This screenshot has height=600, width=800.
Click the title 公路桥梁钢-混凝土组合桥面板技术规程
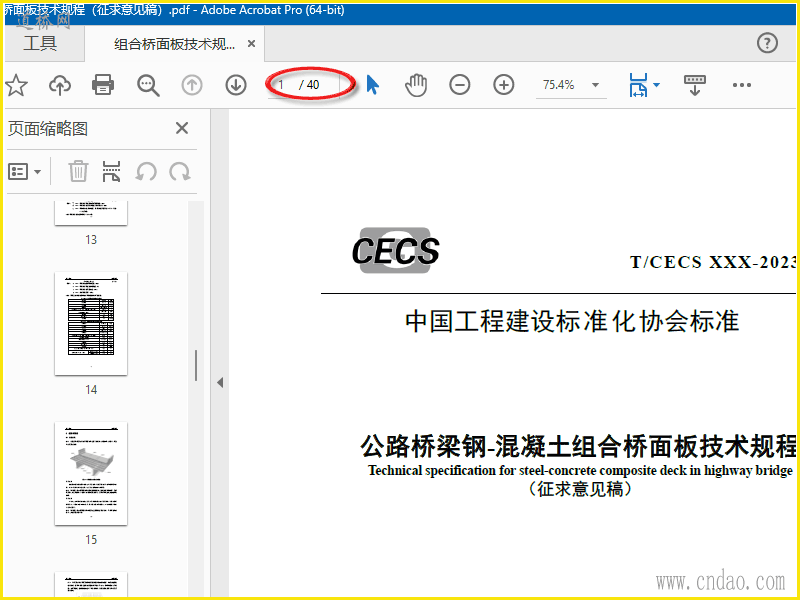pos(578,446)
